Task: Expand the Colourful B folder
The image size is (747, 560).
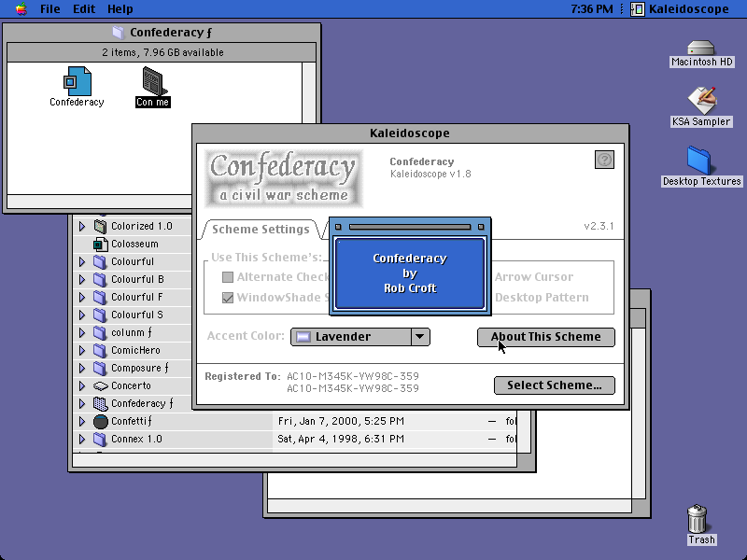Action: (82, 279)
